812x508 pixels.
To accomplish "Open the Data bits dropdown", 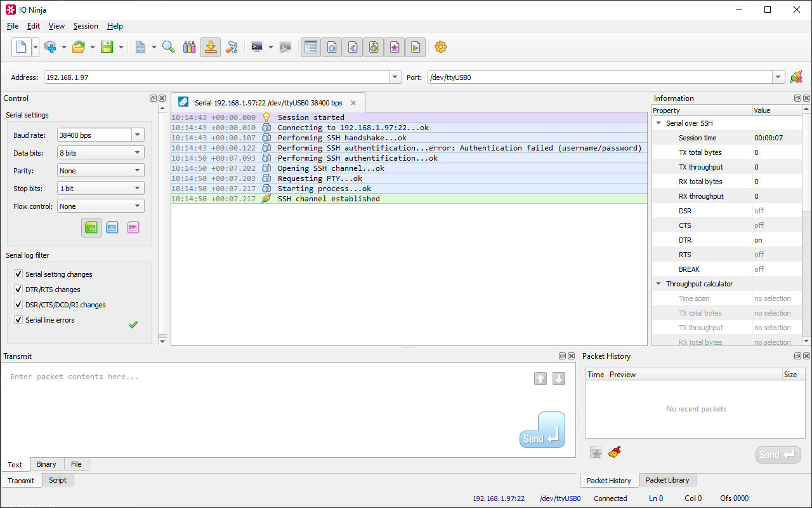I will click(x=101, y=153).
